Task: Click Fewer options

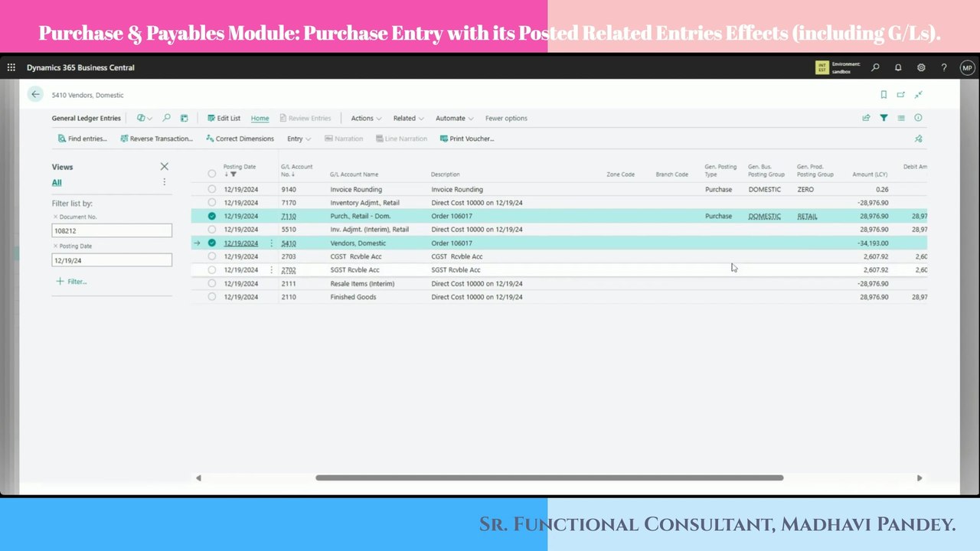Action: point(506,118)
